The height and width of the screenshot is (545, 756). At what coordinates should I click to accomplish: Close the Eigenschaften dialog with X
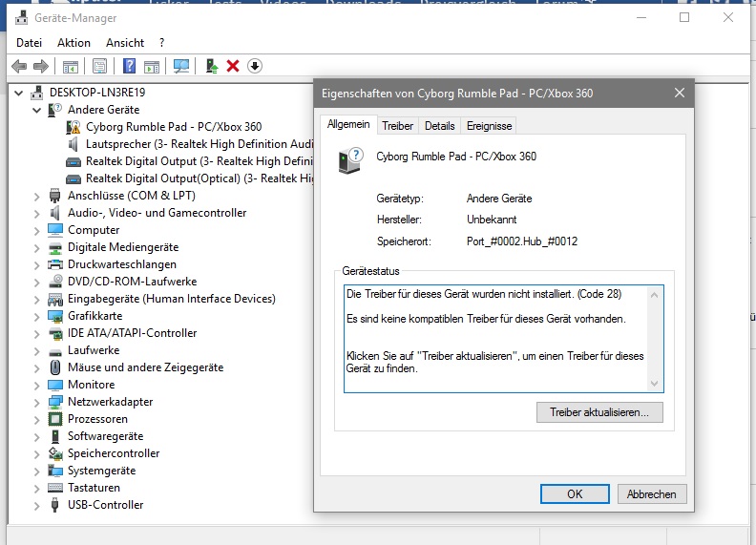[680, 93]
